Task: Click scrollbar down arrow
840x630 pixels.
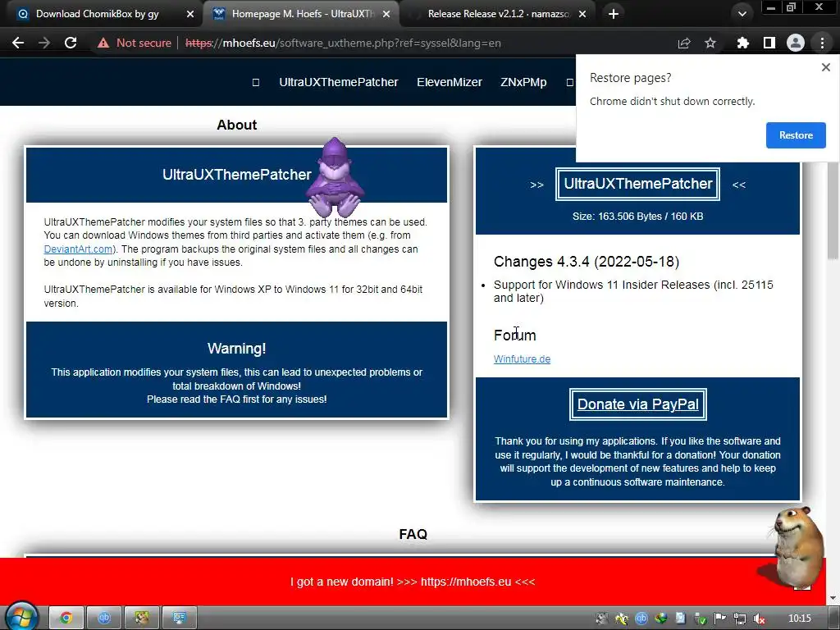Action: [833, 598]
